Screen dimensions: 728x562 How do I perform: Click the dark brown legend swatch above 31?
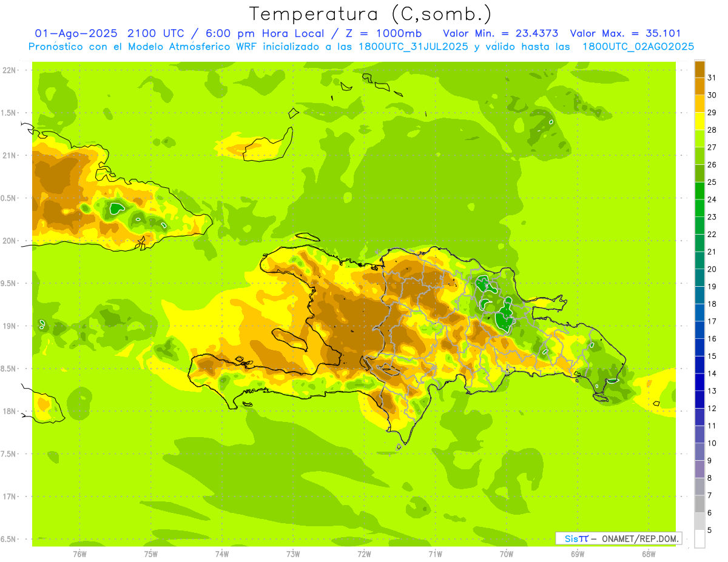coord(699,69)
